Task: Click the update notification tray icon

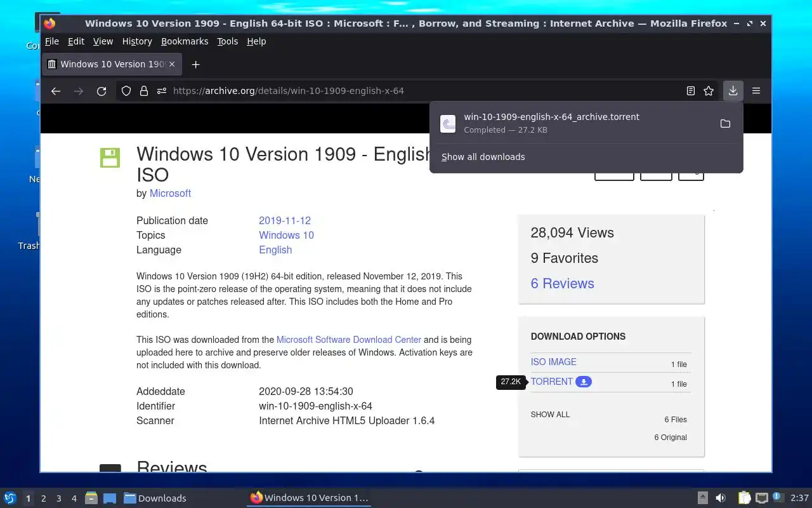Action: click(x=778, y=497)
